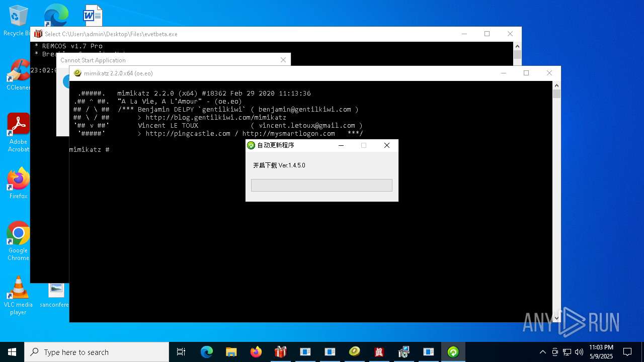Viewport: 644px width, 362px height.
Task: Click the blog.gentilkiwi.com/mimikatz URL text
Action: coord(216,117)
